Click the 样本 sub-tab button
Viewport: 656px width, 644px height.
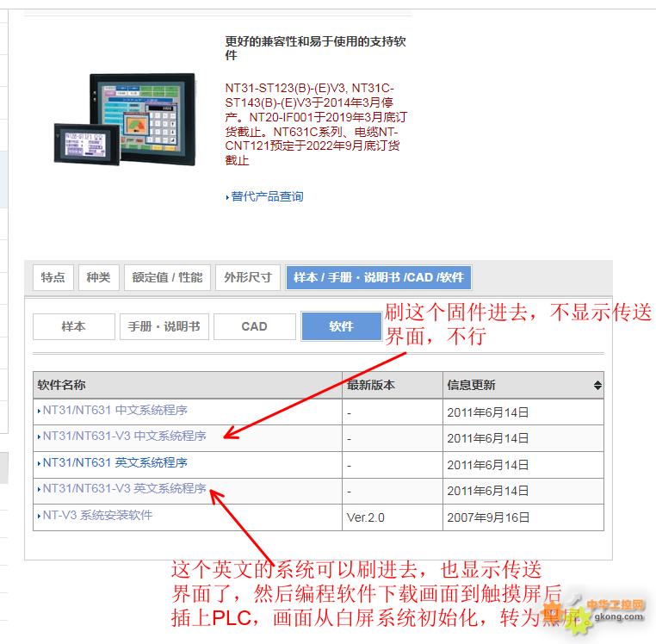pyautogui.click(x=73, y=326)
